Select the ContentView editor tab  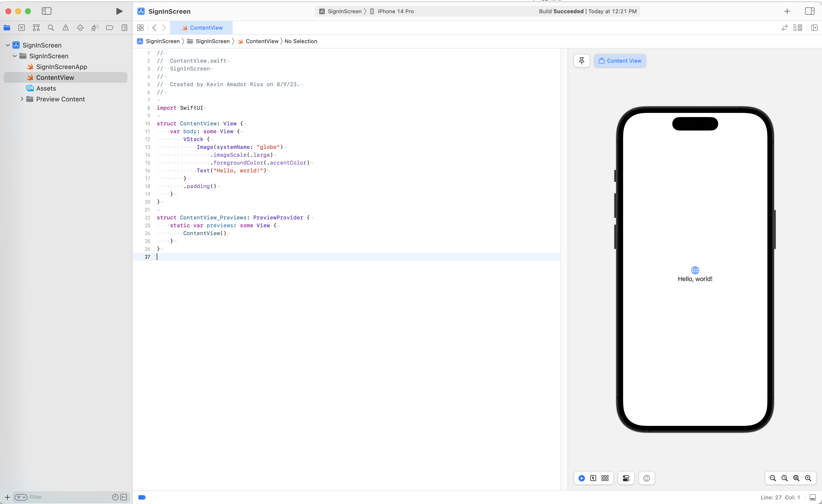tap(202, 28)
